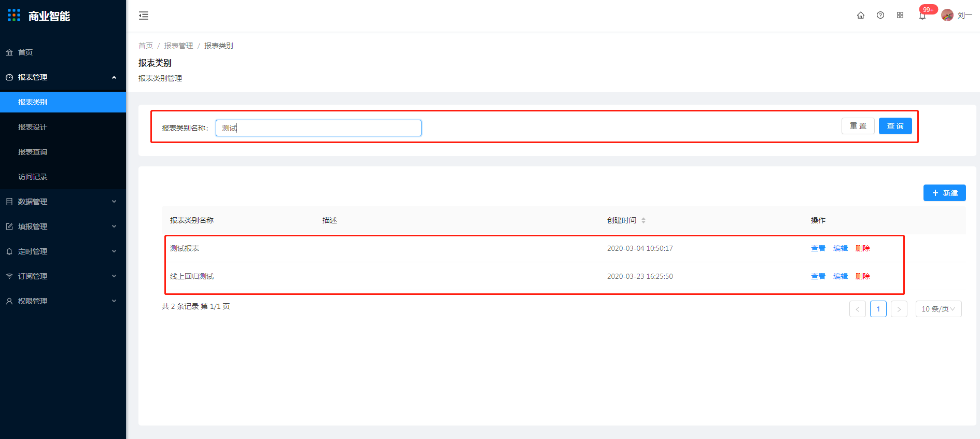View the 测试报表 row with 查看
This screenshot has height=439, width=980.
[x=818, y=248]
